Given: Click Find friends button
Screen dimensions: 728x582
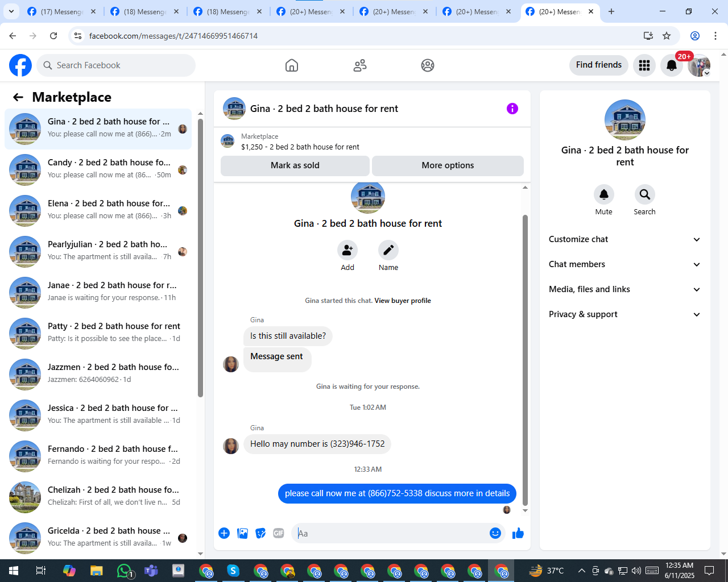Looking at the screenshot, I should (599, 65).
